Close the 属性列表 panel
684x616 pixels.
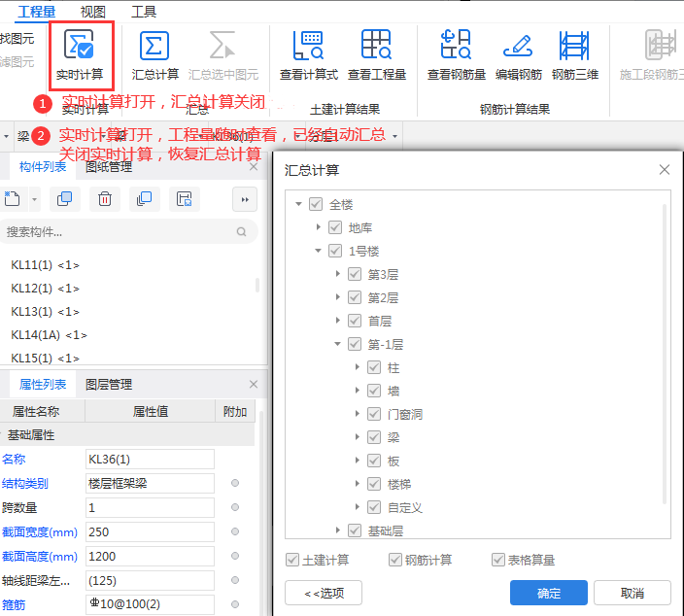click(254, 385)
